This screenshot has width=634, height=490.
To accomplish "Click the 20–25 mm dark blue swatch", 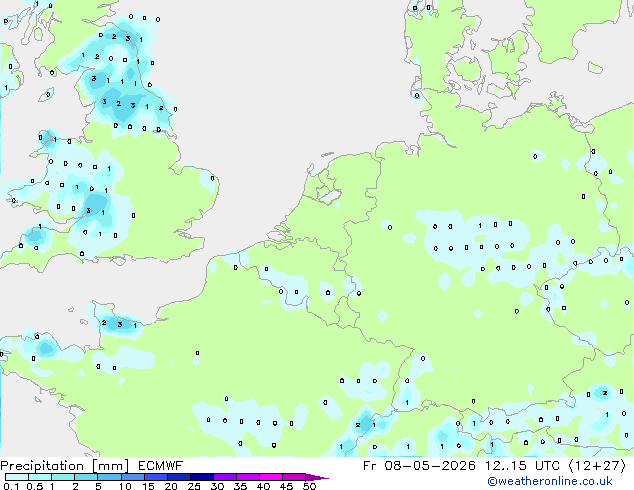I will 179,477.
